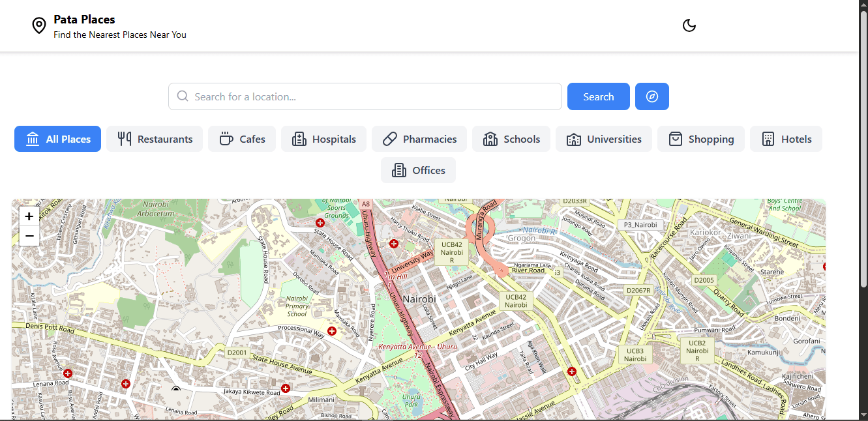Toggle dark mode with the moon icon
The width and height of the screenshot is (868, 421).
pyautogui.click(x=689, y=25)
